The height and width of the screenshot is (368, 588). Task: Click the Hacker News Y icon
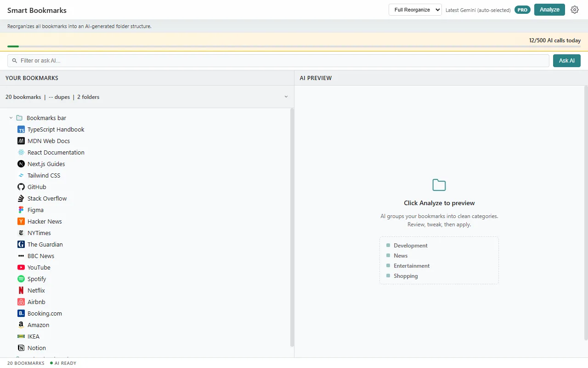click(21, 222)
